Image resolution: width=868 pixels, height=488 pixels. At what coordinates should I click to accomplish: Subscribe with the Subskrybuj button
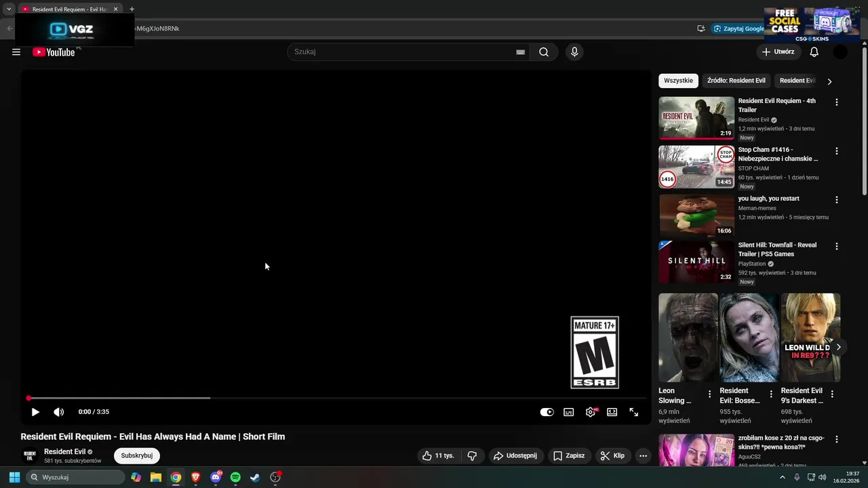click(137, 456)
